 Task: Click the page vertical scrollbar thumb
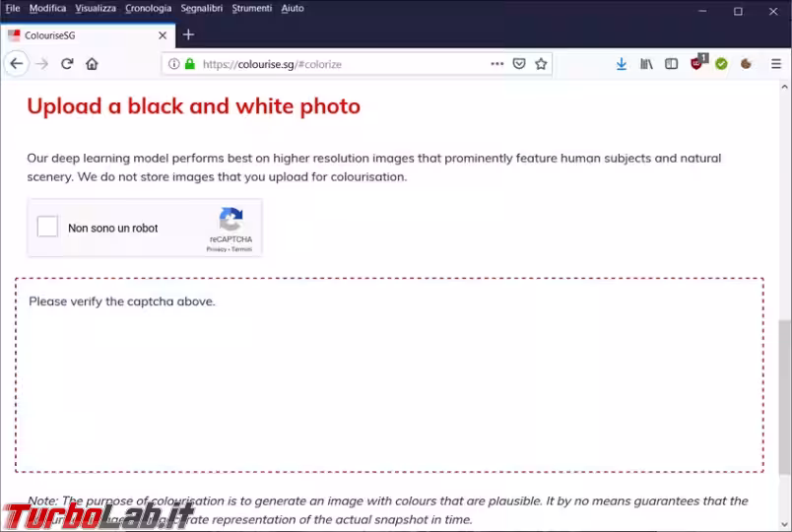coord(784,397)
